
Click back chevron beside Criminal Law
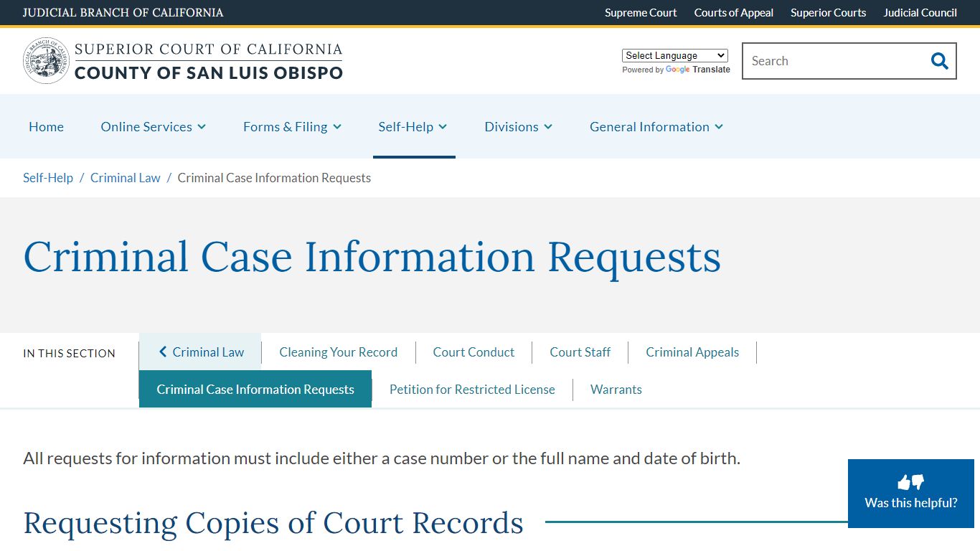pos(163,352)
